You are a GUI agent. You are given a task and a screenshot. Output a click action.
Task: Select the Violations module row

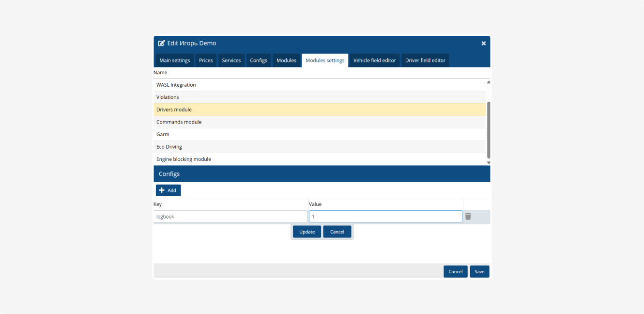tap(320, 97)
